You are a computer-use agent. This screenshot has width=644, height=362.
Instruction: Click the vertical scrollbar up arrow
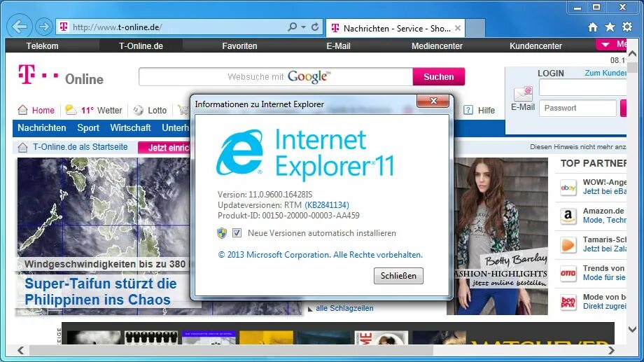click(633, 54)
